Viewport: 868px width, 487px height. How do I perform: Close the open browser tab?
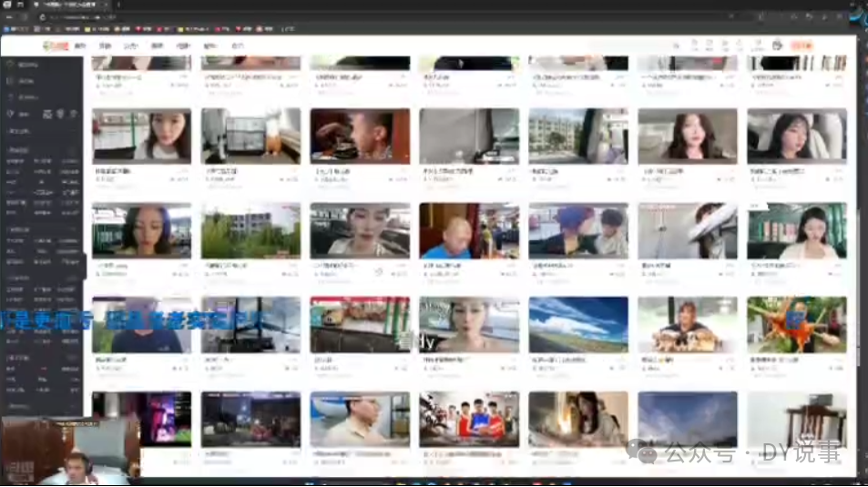(x=106, y=5)
